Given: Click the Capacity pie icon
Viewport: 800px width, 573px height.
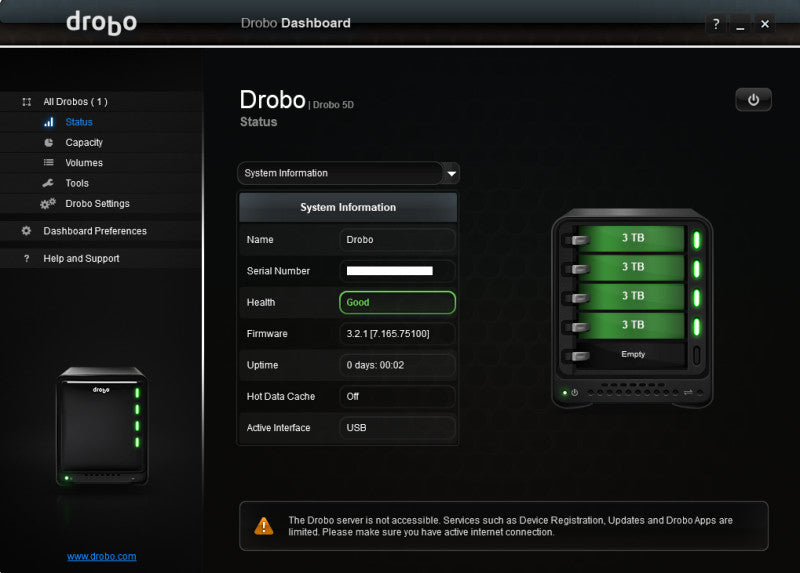Looking at the screenshot, I should (48, 142).
